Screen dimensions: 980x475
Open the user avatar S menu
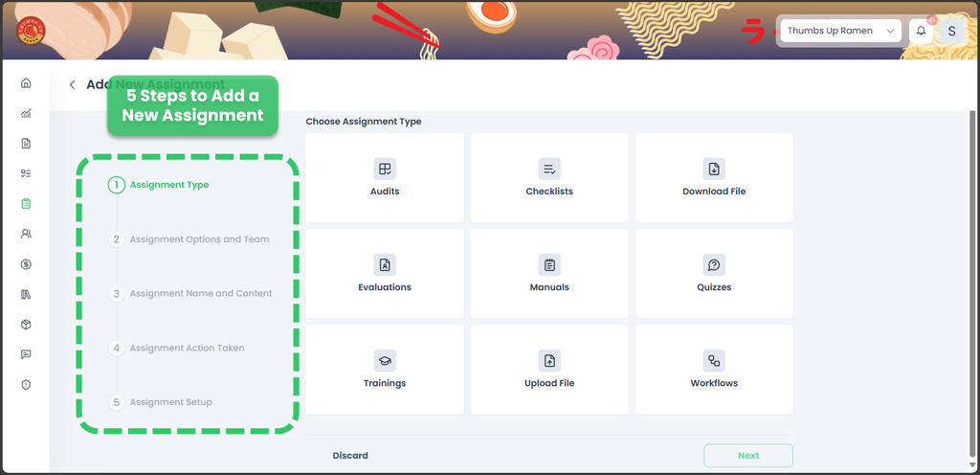(950, 31)
